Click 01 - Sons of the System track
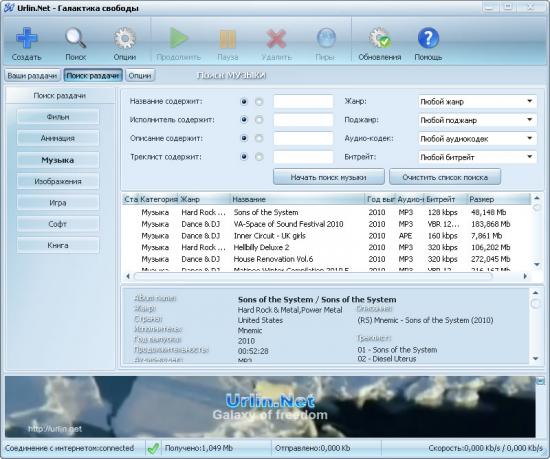Viewport: 550px width, 459px height. pyautogui.click(x=397, y=350)
